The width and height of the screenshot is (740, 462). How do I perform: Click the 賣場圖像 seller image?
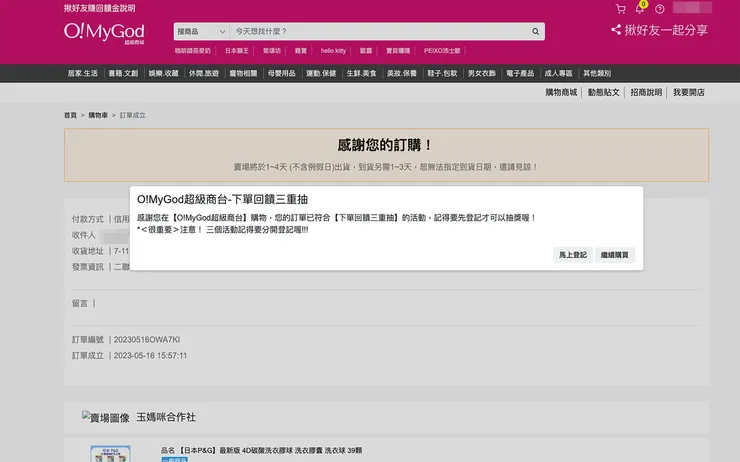[106, 418]
